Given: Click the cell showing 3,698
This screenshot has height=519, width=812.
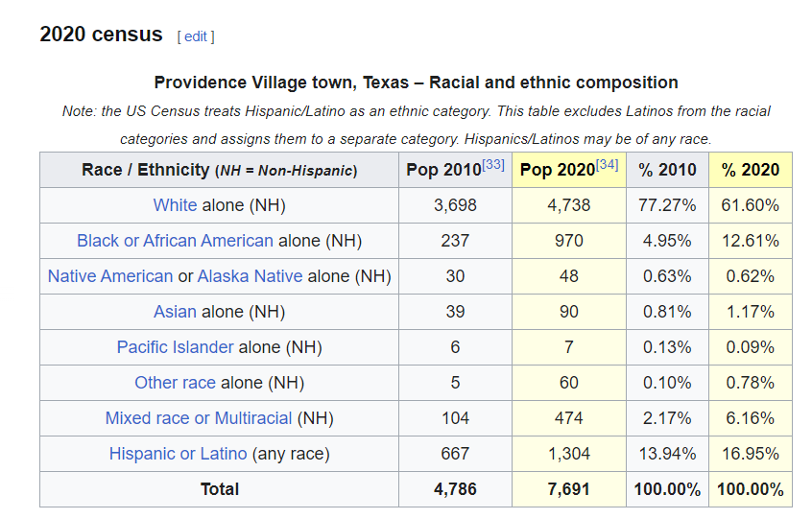Looking at the screenshot, I should [x=455, y=205].
